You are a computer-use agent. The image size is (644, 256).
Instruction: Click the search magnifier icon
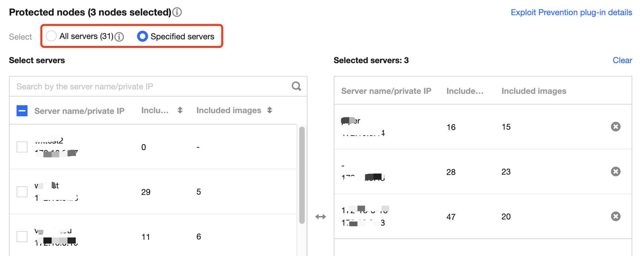(x=296, y=86)
